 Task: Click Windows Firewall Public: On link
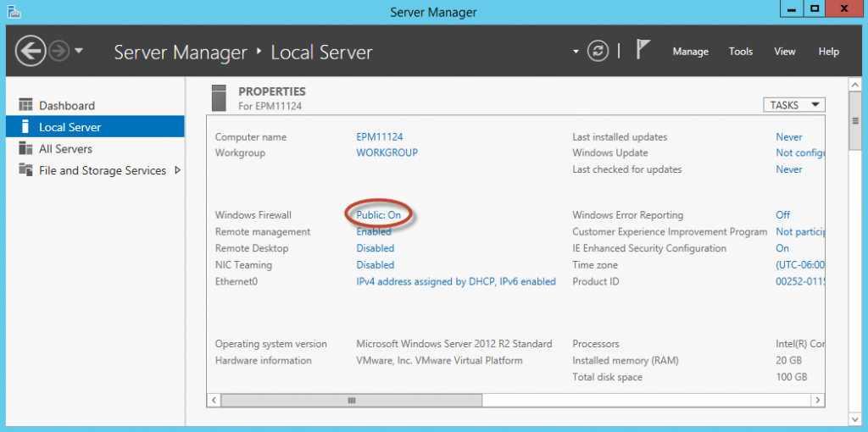(379, 214)
